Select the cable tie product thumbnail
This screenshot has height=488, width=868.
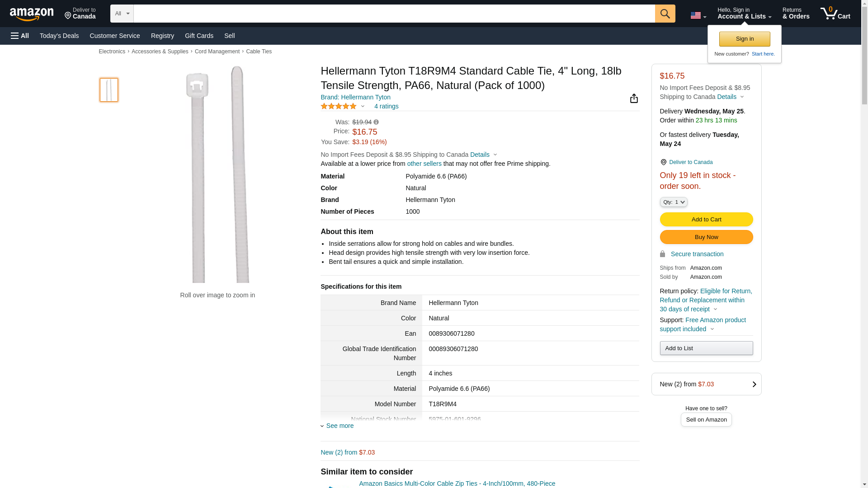tap(109, 89)
